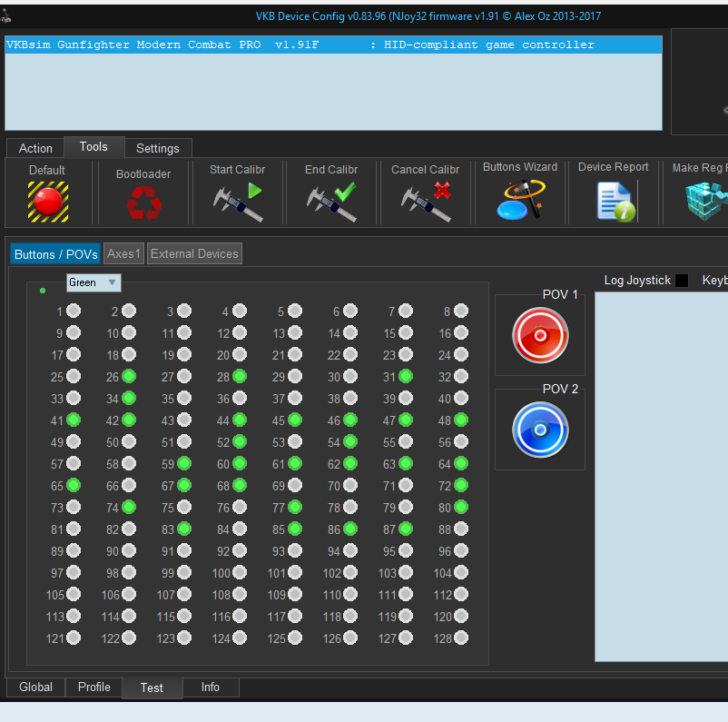Image resolution: width=728 pixels, height=722 pixels.
Task: Open the Buttons Wizard
Action: click(520, 200)
